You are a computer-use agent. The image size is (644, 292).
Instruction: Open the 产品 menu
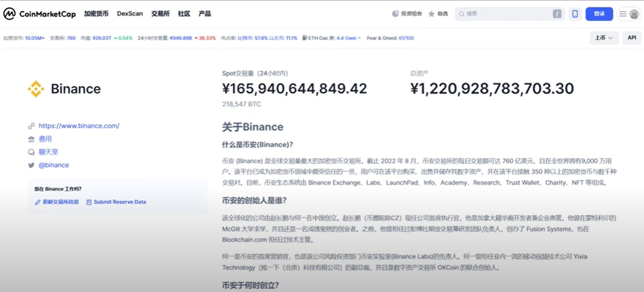tap(205, 14)
